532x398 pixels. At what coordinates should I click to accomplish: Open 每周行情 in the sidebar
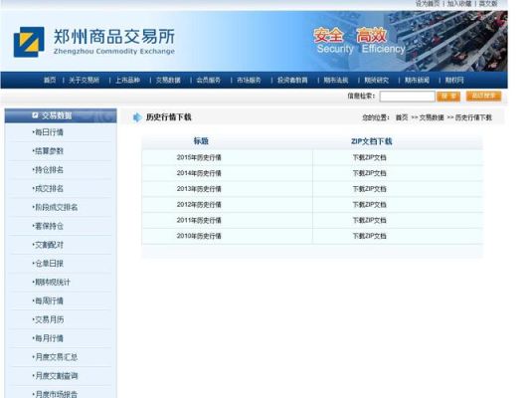click(49, 300)
